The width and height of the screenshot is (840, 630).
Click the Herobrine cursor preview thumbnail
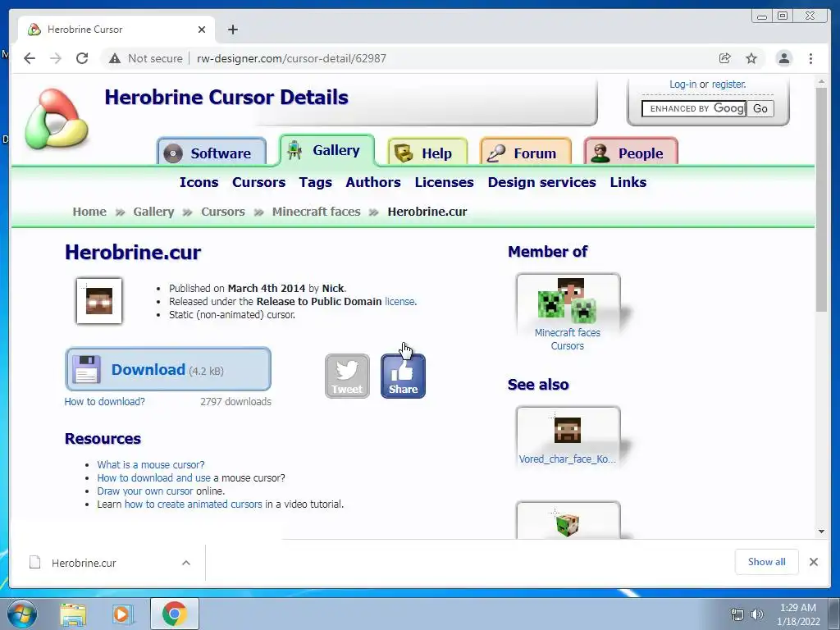[99, 301]
